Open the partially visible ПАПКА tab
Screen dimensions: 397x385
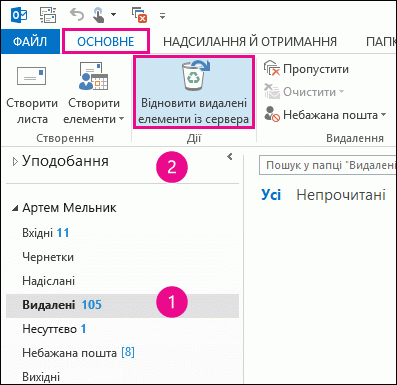(381, 42)
